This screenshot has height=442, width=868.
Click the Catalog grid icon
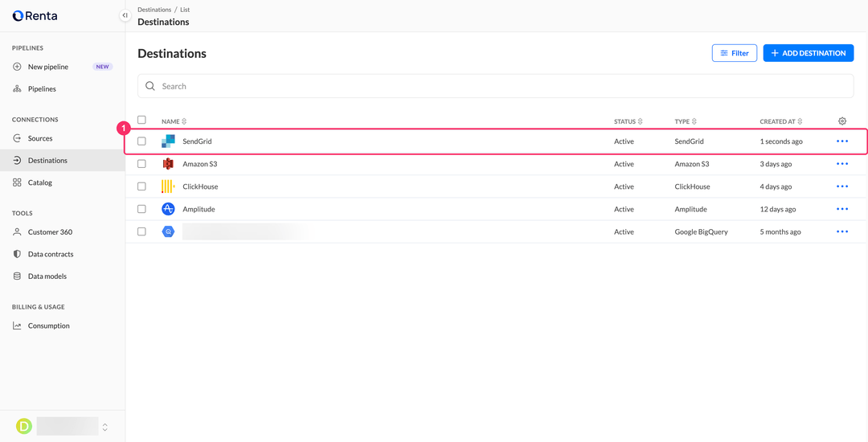(x=17, y=182)
